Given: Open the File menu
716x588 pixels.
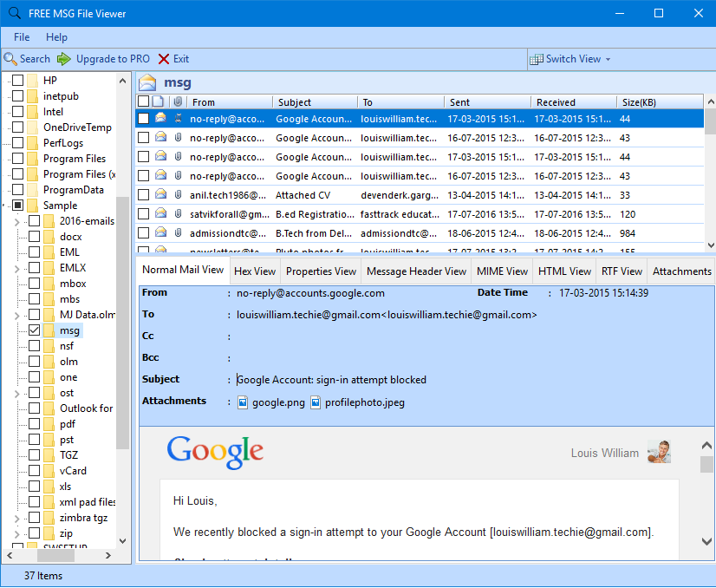Looking at the screenshot, I should click(x=22, y=37).
